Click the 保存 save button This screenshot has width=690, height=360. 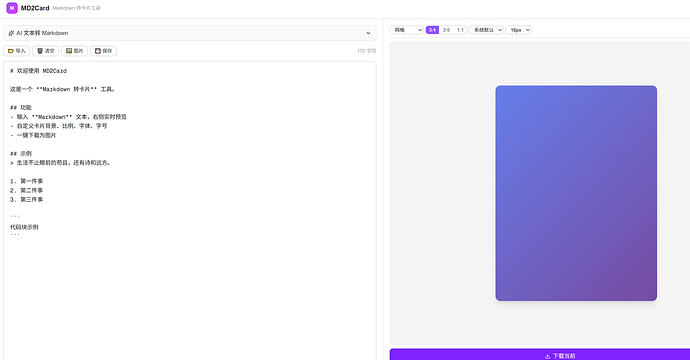click(103, 51)
